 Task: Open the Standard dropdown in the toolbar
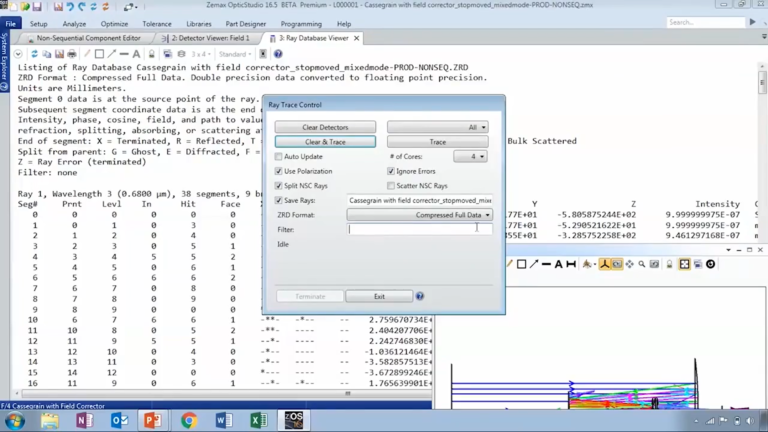click(235, 54)
